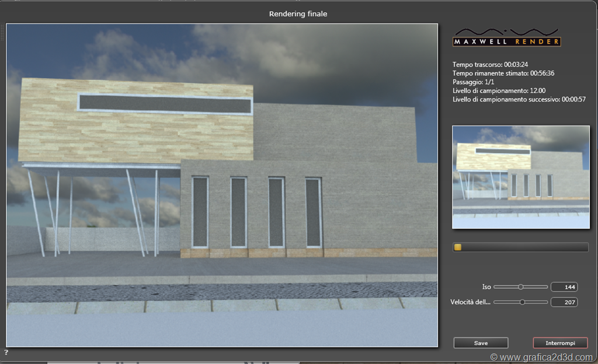Select the Iso value field showing 144

tap(564, 287)
